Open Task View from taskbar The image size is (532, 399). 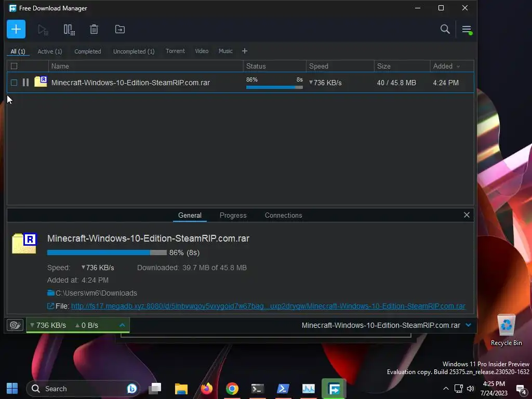155,389
